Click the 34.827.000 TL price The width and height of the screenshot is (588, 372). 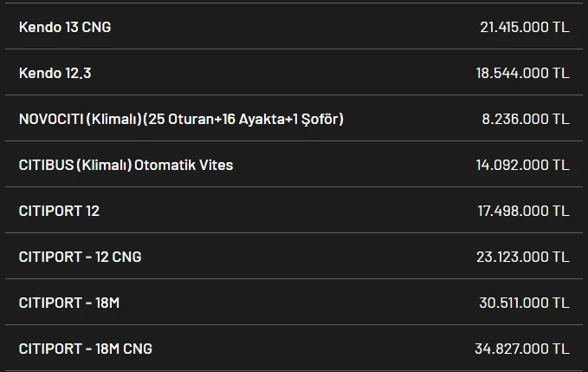tap(522, 349)
